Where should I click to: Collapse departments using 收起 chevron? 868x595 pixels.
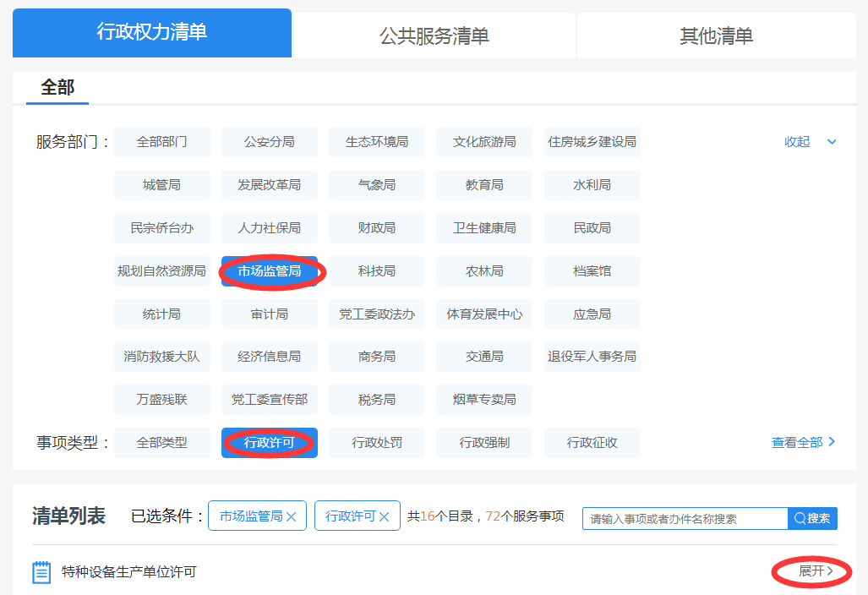832,142
